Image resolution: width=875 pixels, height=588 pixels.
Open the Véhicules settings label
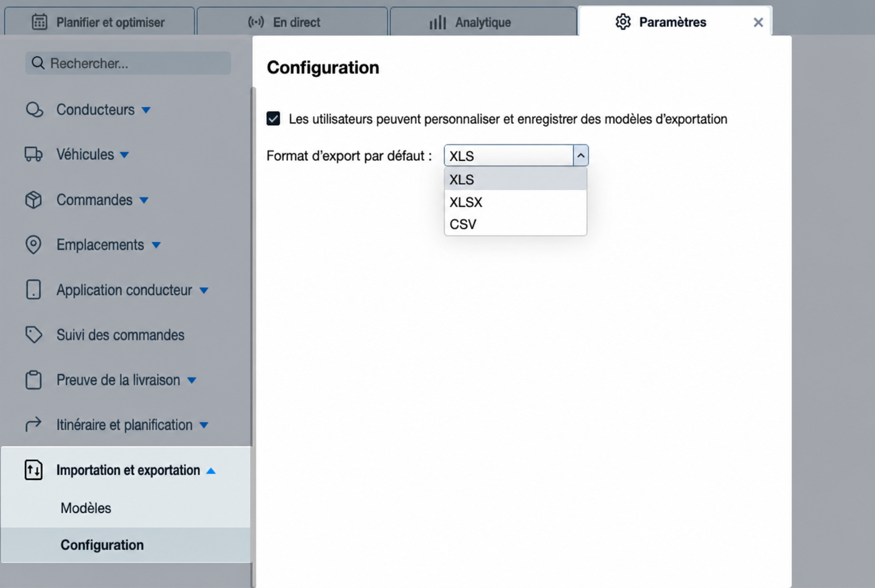coord(85,154)
